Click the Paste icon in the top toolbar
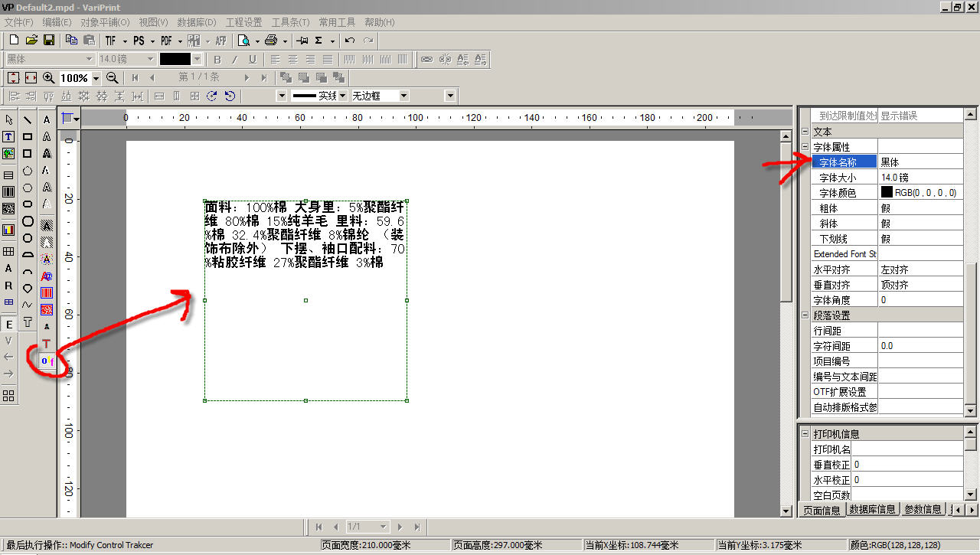This screenshot has height=555, width=980. (89, 41)
